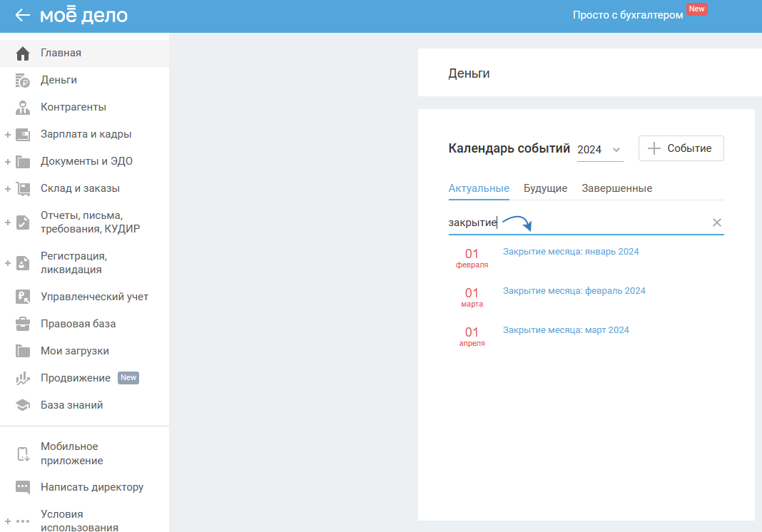Click the Отчеты, письма document-check icon
This screenshot has width=762, height=532.
23,222
